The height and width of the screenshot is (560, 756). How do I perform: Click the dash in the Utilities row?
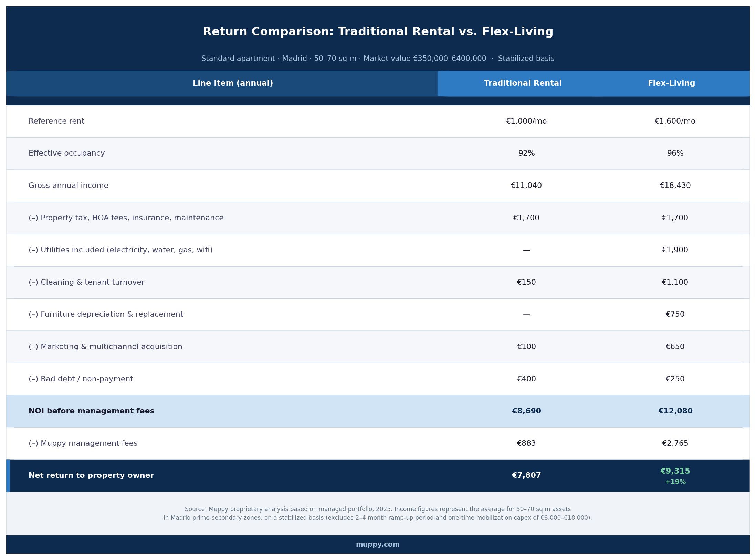[x=526, y=250]
